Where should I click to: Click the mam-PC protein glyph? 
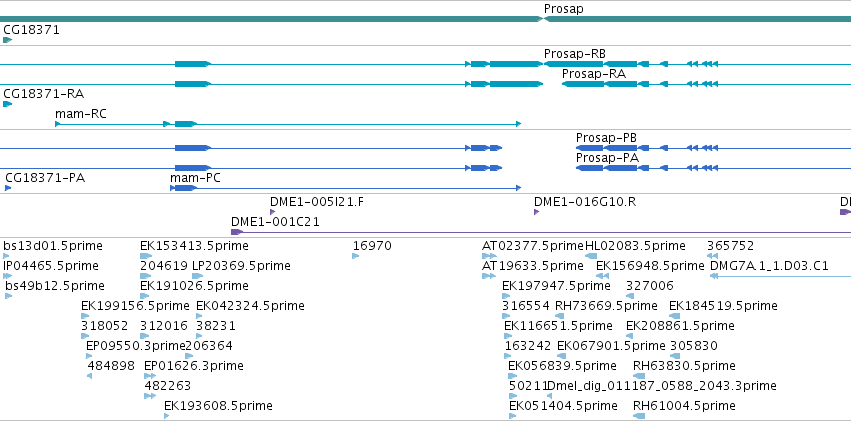(345, 188)
